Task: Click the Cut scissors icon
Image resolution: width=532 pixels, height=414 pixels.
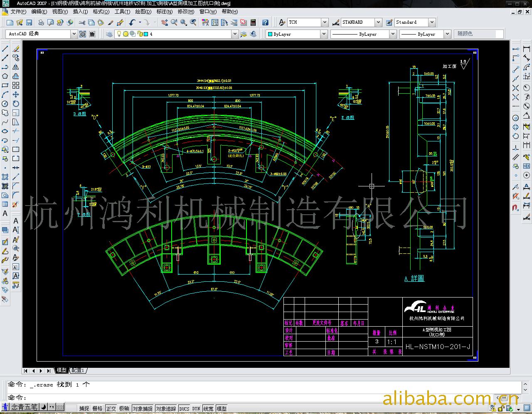Action: (82, 22)
